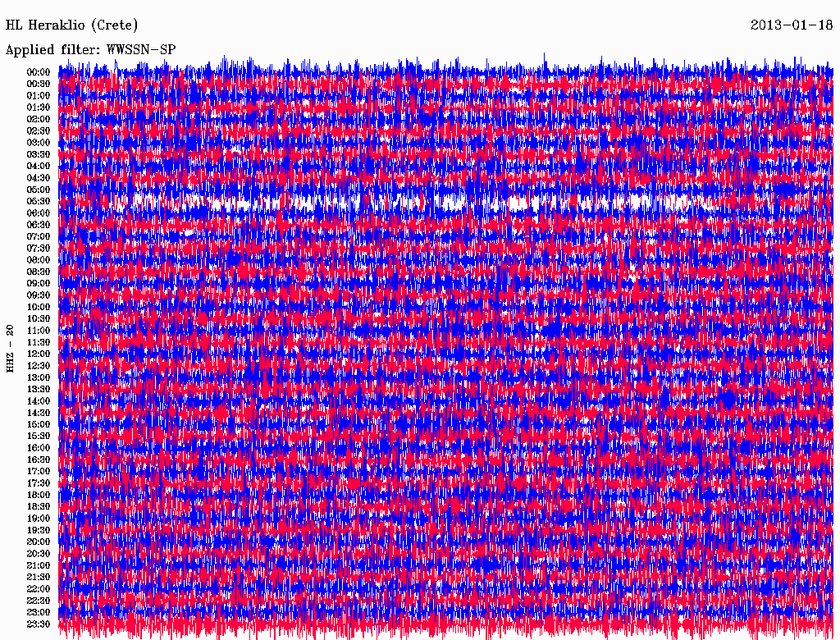Select the 05:30 time row label
840x640 pixels.
click(39, 202)
